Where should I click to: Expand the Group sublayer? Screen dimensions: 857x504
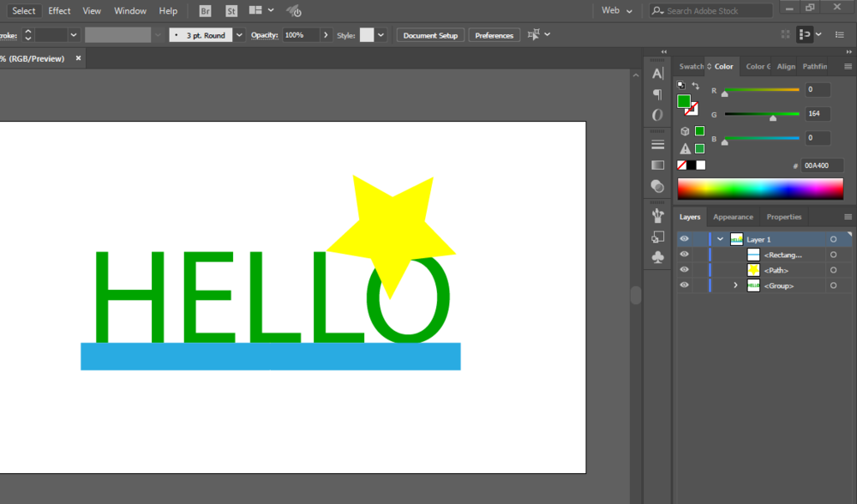pos(735,285)
